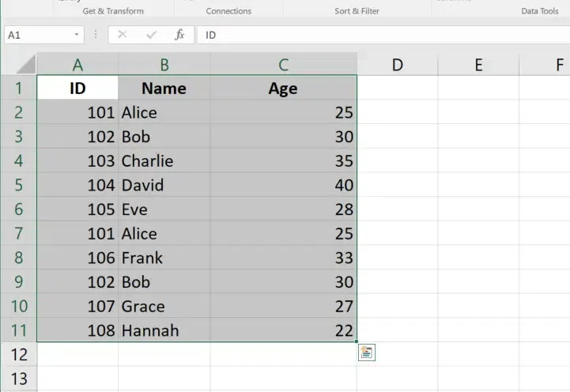Expand the Name Box dropdown arrow

coord(77,35)
